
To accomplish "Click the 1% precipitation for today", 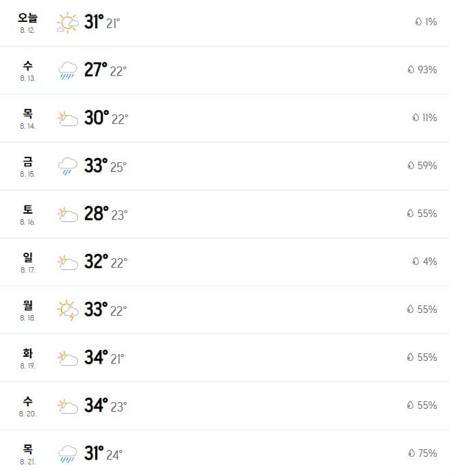I will [431, 21].
